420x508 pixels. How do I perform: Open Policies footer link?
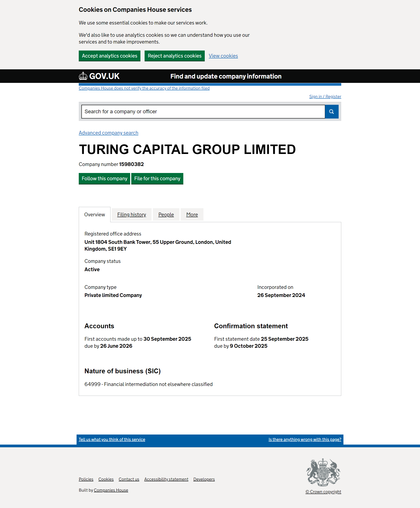(86, 479)
